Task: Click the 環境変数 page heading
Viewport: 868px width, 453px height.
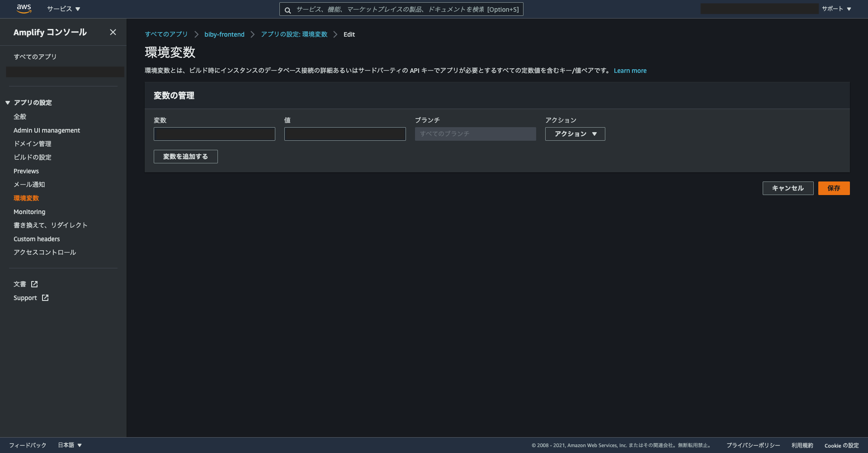Action: [170, 52]
